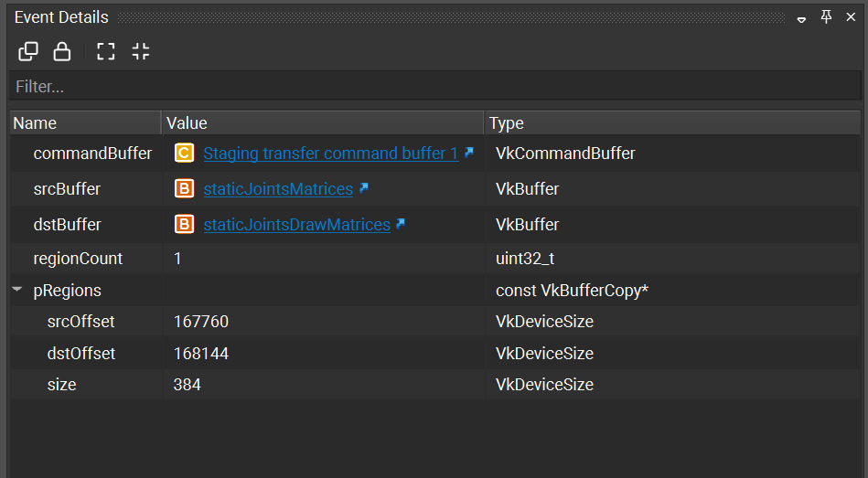Click the copy icon in the toolbar
868x478 pixels.
[x=28, y=51]
